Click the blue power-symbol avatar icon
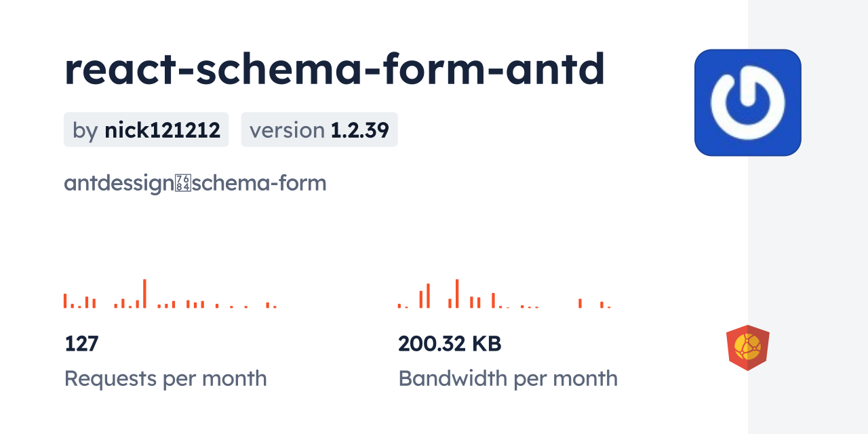The height and width of the screenshot is (434, 868). click(x=747, y=102)
